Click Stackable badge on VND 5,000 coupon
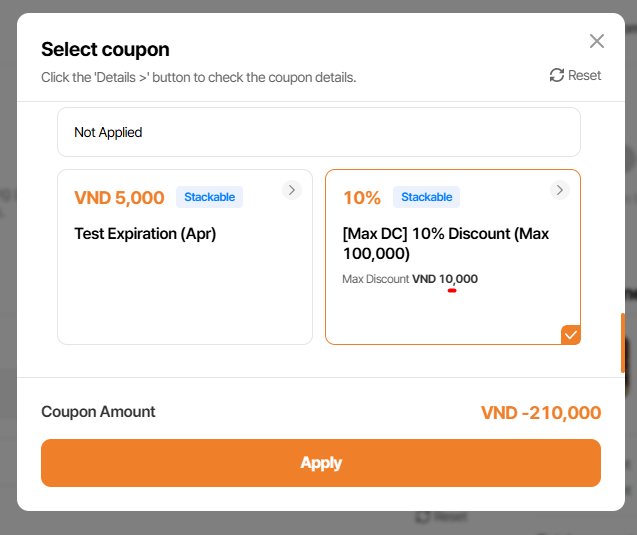 (209, 197)
